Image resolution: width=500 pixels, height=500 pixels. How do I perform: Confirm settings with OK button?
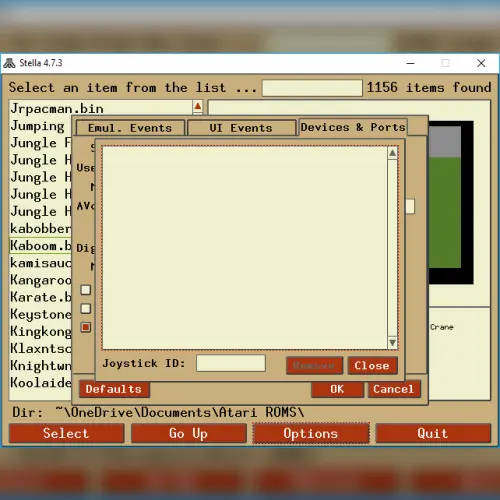pos(337,389)
